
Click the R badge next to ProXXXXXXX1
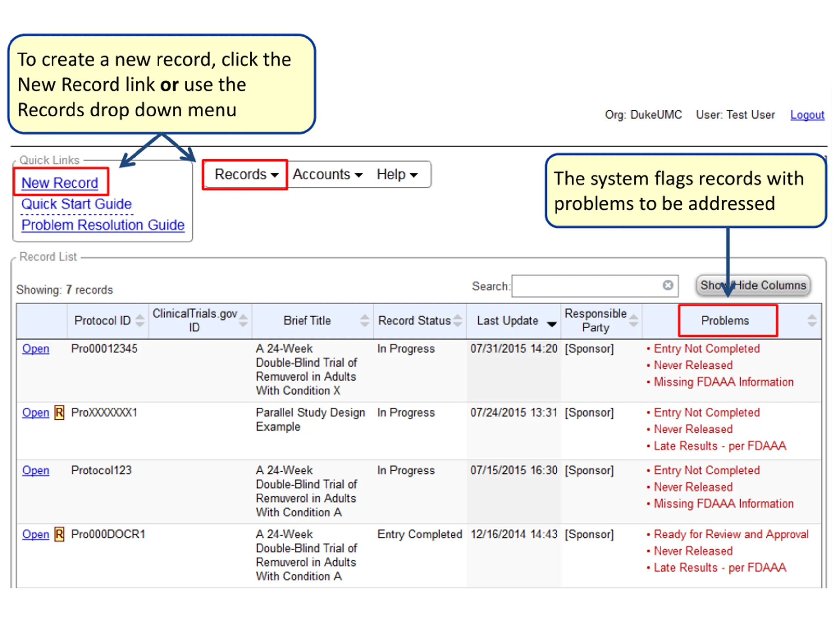[59, 412]
